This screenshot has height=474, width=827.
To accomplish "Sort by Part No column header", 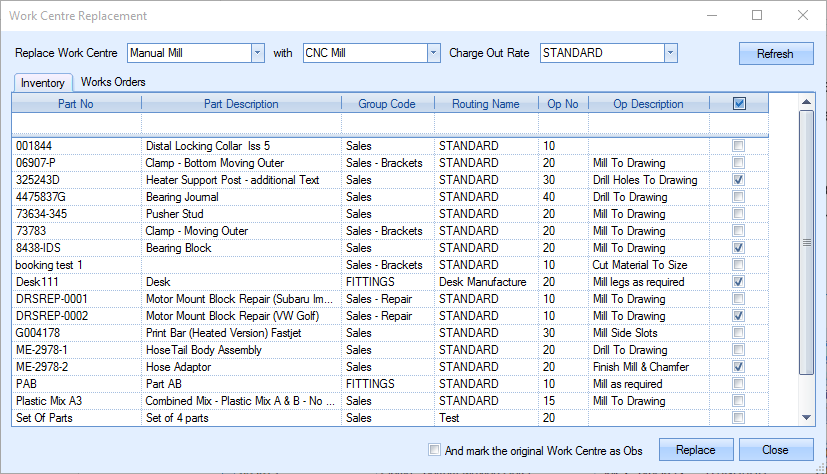I will [x=76, y=104].
